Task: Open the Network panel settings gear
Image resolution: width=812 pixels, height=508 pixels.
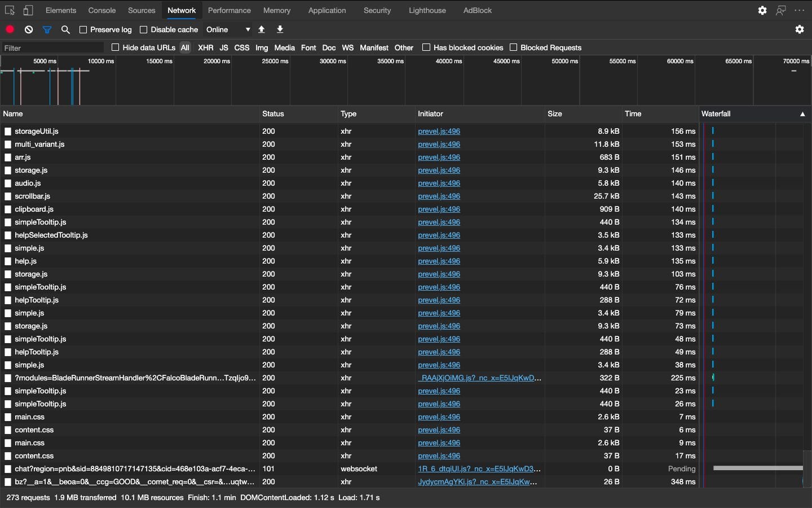Action: [800, 29]
